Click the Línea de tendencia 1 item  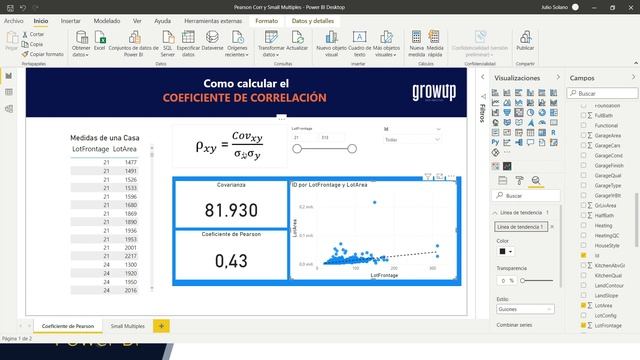(520, 227)
